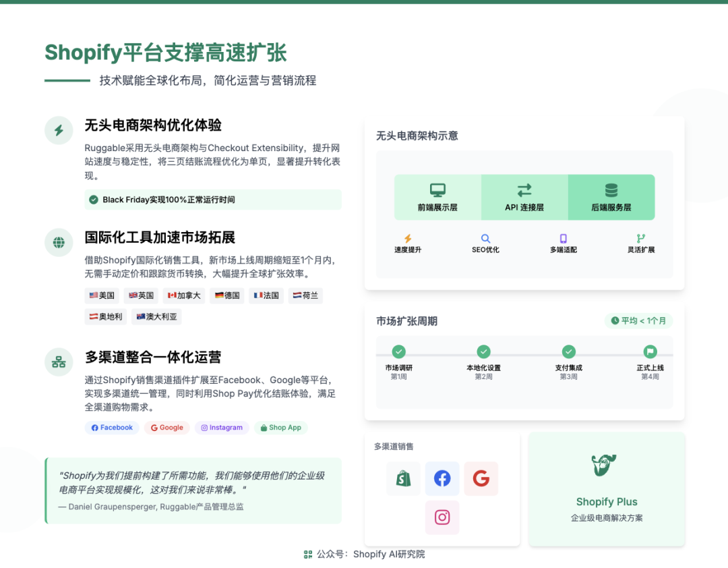Image resolution: width=728 pixels, height=568 pixels.
Task: Click the 正式上线 flag timeline step
Action: [x=650, y=351]
